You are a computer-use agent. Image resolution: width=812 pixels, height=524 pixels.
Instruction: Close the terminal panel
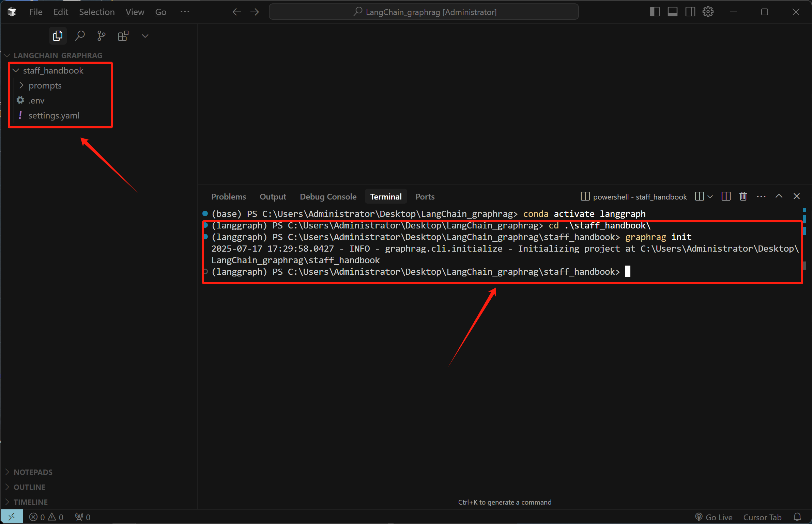pos(797,196)
